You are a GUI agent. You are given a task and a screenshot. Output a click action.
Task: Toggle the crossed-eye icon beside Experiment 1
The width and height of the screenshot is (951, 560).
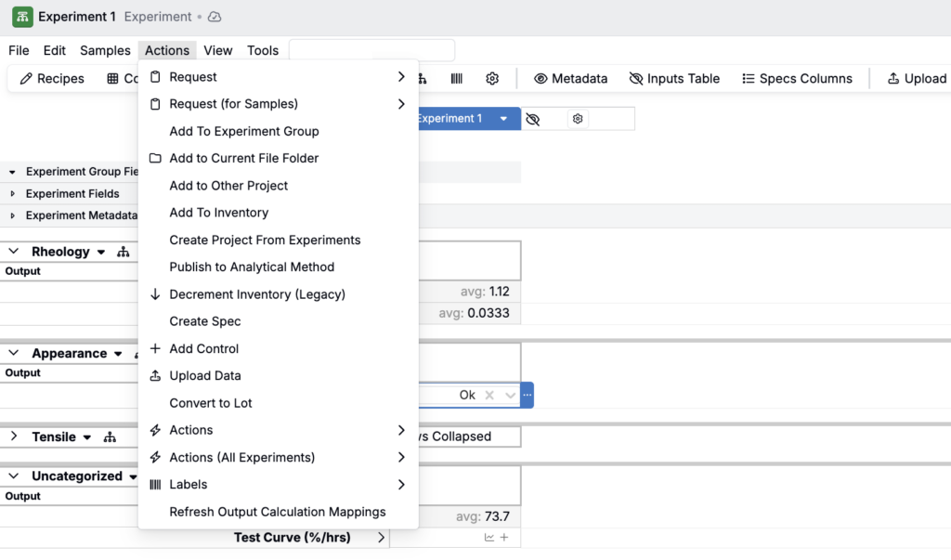click(532, 119)
